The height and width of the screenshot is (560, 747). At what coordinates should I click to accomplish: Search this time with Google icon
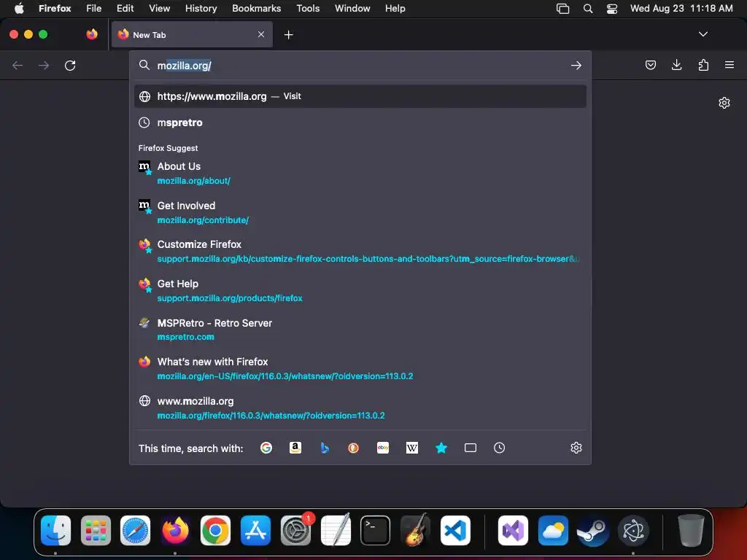click(266, 448)
